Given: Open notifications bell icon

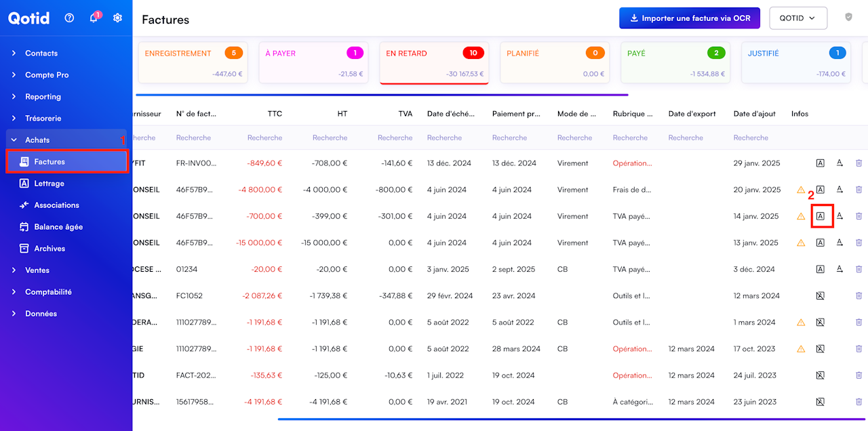Looking at the screenshot, I should point(94,18).
